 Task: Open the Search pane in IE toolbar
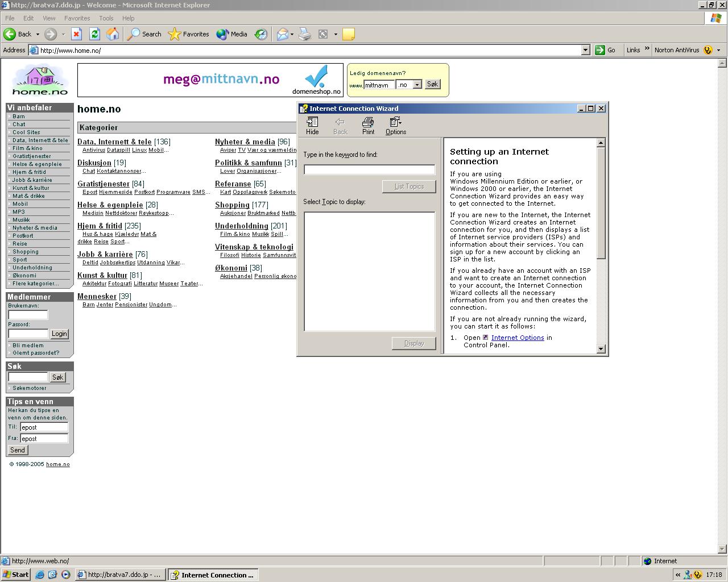[144, 34]
